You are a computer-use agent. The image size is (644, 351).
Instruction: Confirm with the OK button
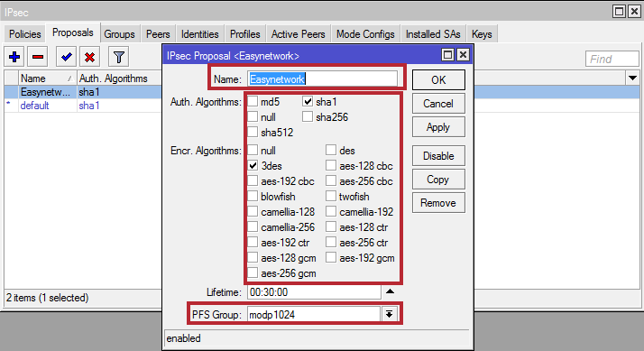click(438, 79)
